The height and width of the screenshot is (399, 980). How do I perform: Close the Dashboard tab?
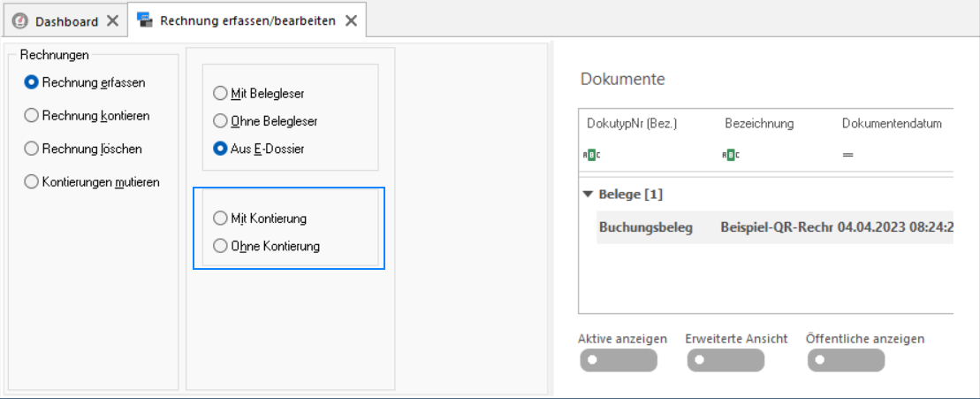pyautogui.click(x=112, y=20)
